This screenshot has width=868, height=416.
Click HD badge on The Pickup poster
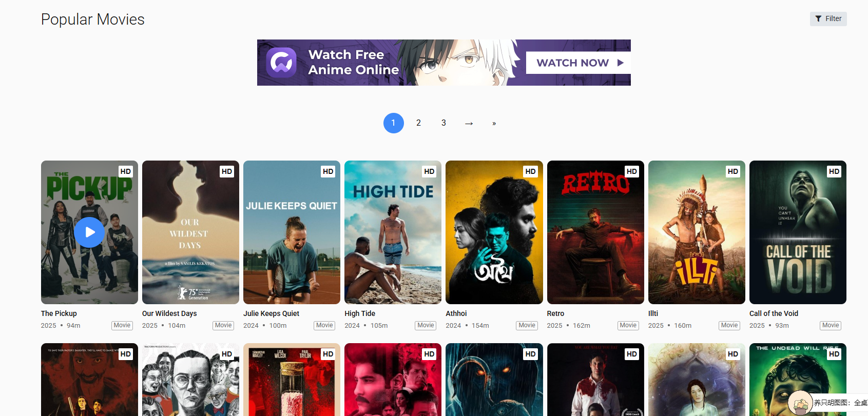(126, 171)
